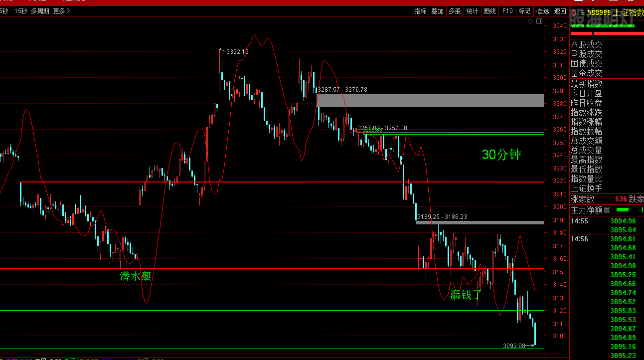Click the A股成交 row
The image size is (644, 360).
coord(587,45)
